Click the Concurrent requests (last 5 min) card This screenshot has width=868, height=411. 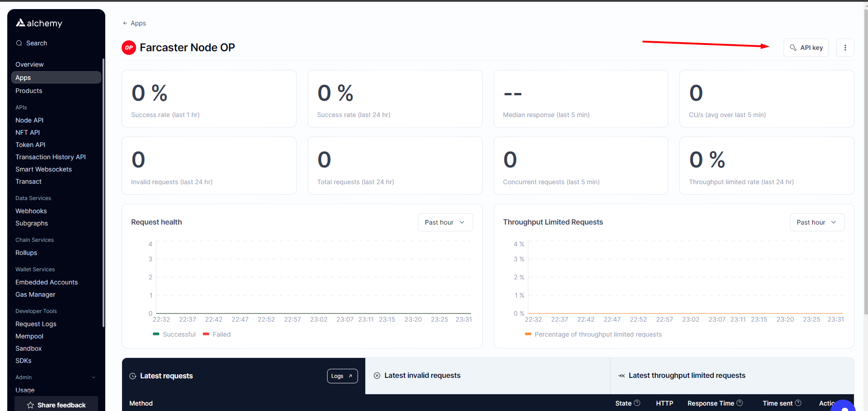pyautogui.click(x=581, y=166)
